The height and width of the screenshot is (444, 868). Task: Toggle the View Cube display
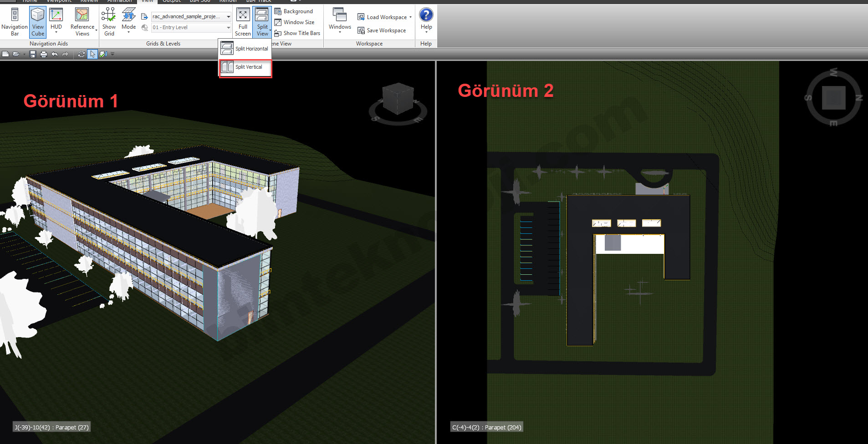point(38,21)
